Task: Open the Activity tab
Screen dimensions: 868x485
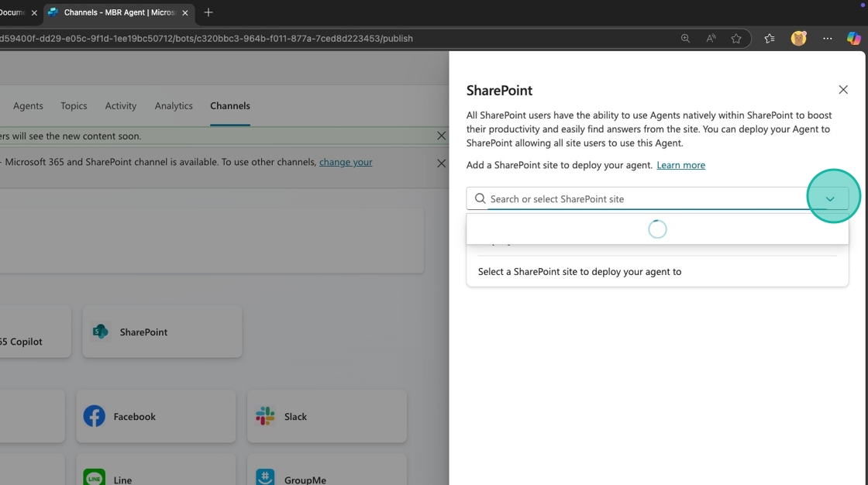Action: 121,106
